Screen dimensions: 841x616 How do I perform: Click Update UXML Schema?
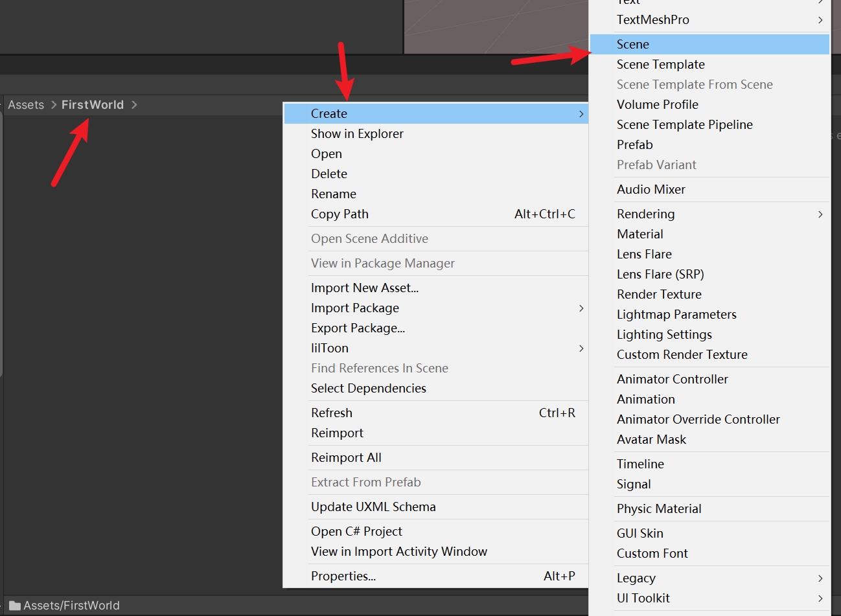tap(436, 507)
